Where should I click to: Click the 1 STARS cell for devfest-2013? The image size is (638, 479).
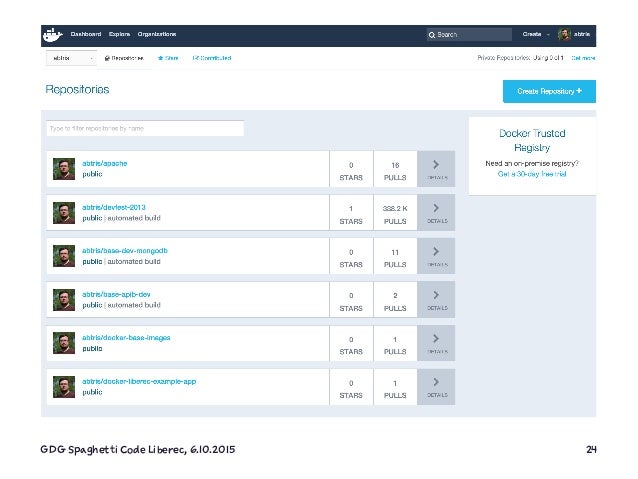[351, 213]
